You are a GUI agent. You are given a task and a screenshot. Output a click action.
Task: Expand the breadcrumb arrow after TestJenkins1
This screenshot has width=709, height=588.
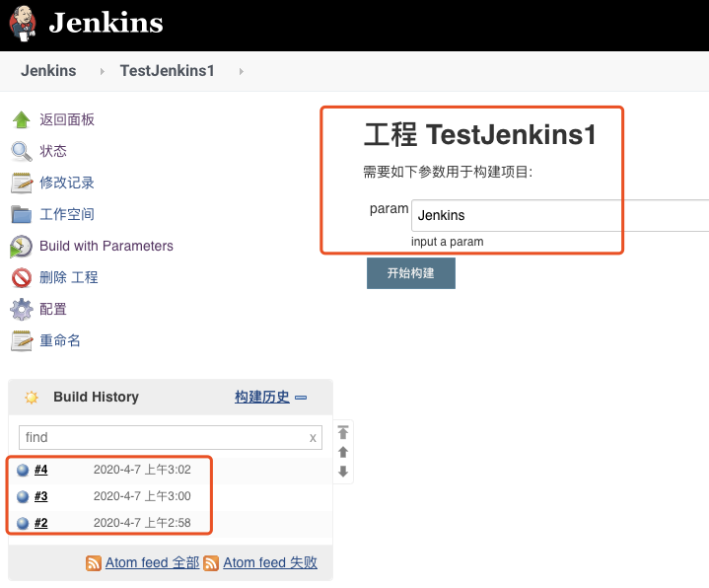(x=241, y=71)
